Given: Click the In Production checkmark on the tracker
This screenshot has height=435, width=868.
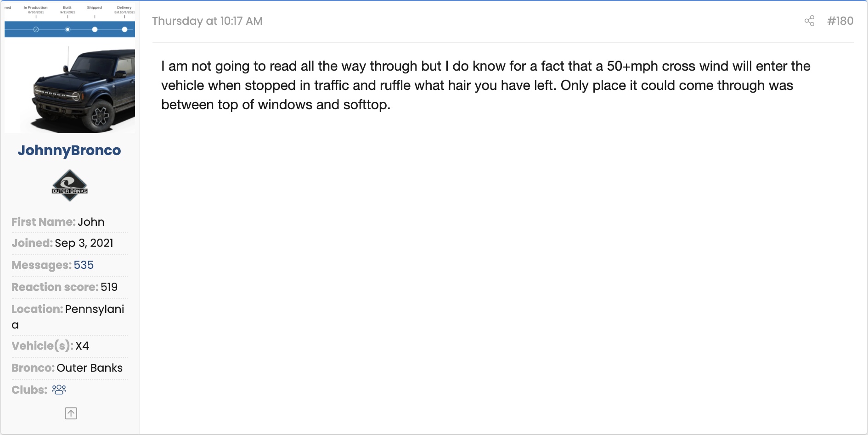Looking at the screenshot, I should point(36,29).
